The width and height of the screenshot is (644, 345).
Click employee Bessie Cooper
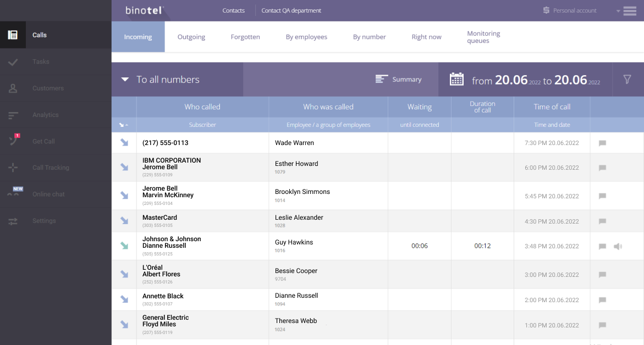coord(296,271)
